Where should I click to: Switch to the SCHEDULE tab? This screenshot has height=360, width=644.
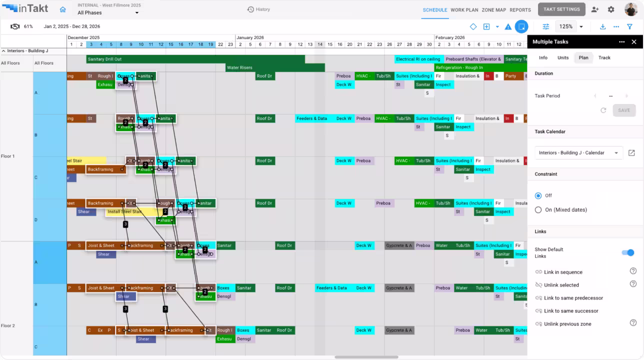tap(435, 10)
